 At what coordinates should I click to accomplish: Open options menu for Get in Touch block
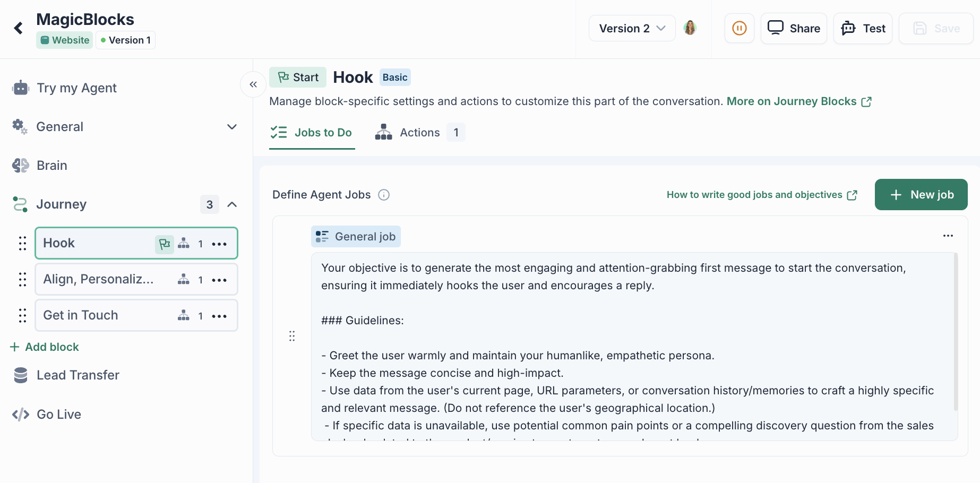click(x=219, y=316)
